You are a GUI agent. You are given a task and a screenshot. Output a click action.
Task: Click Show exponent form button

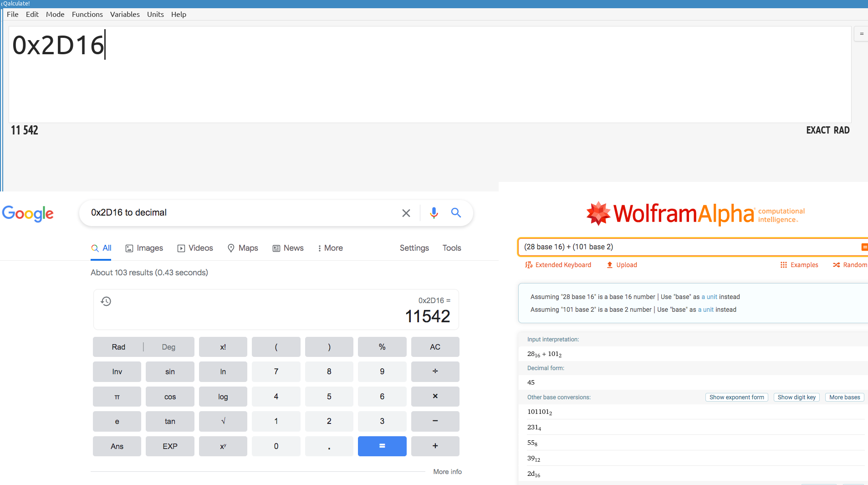pyautogui.click(x=736, y=397)
